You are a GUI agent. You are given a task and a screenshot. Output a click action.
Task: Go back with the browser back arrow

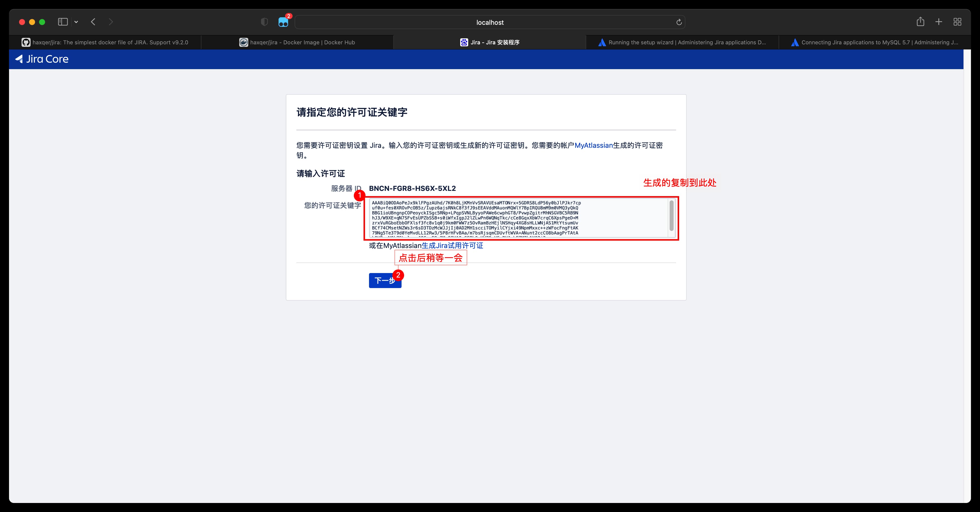tap(93, 22)
